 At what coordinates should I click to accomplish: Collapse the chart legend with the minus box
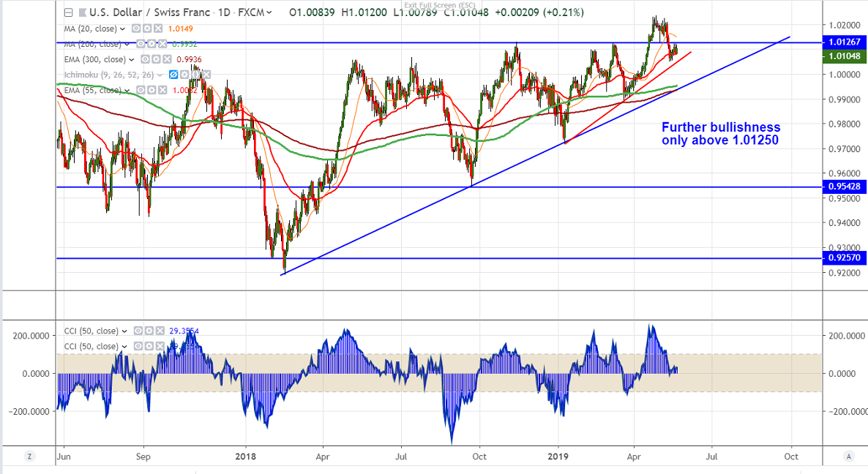click(68, 12)
